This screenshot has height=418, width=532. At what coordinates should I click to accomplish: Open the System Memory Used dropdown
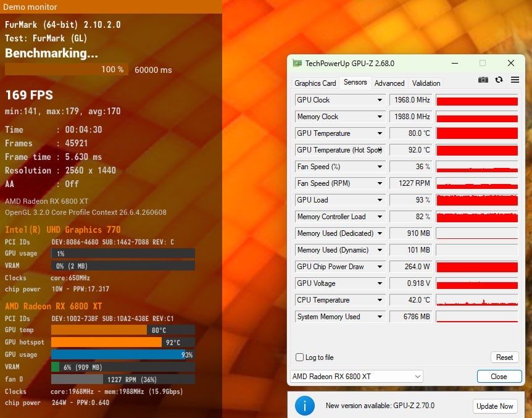(380, 317)
